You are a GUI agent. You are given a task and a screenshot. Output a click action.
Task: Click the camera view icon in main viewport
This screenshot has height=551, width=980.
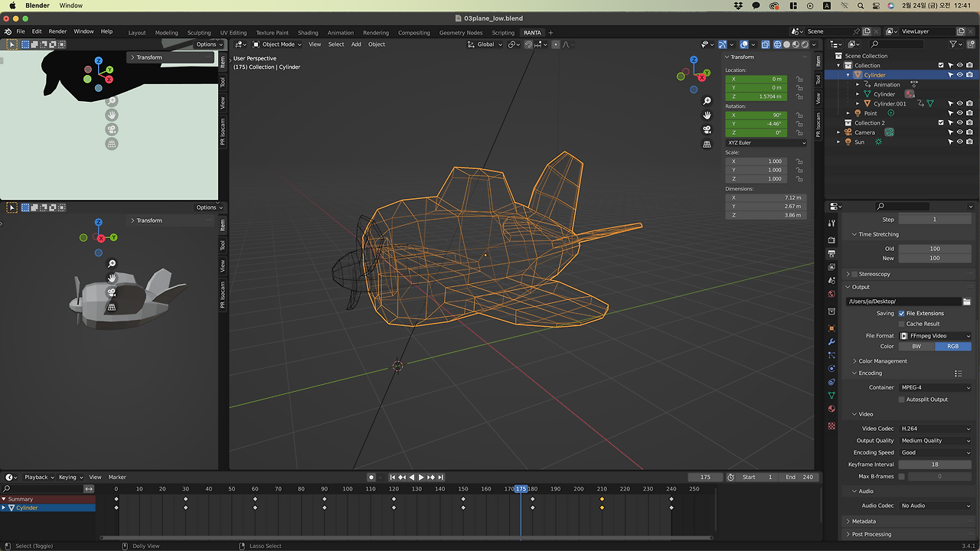coord(707,129)
